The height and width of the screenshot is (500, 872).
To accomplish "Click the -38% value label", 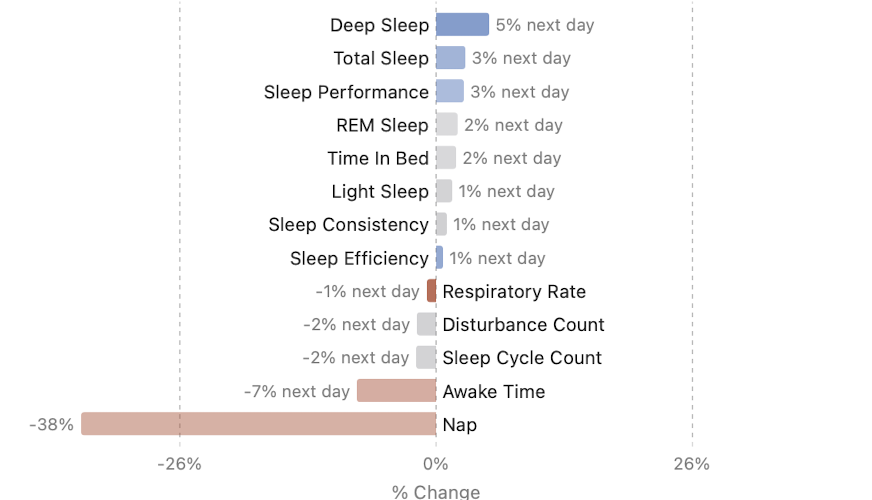I will click(52, 425).
